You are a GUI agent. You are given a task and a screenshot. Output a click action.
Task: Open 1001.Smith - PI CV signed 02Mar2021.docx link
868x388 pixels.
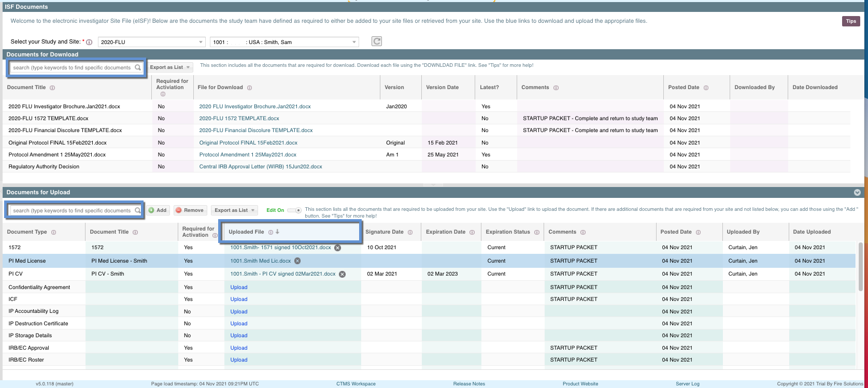[283, 274]
